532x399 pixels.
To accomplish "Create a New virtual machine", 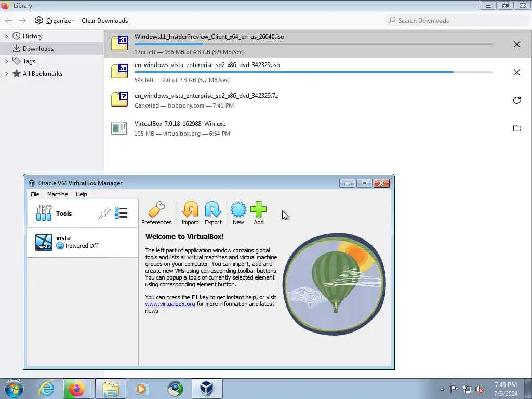I will (x=238, y=209).
